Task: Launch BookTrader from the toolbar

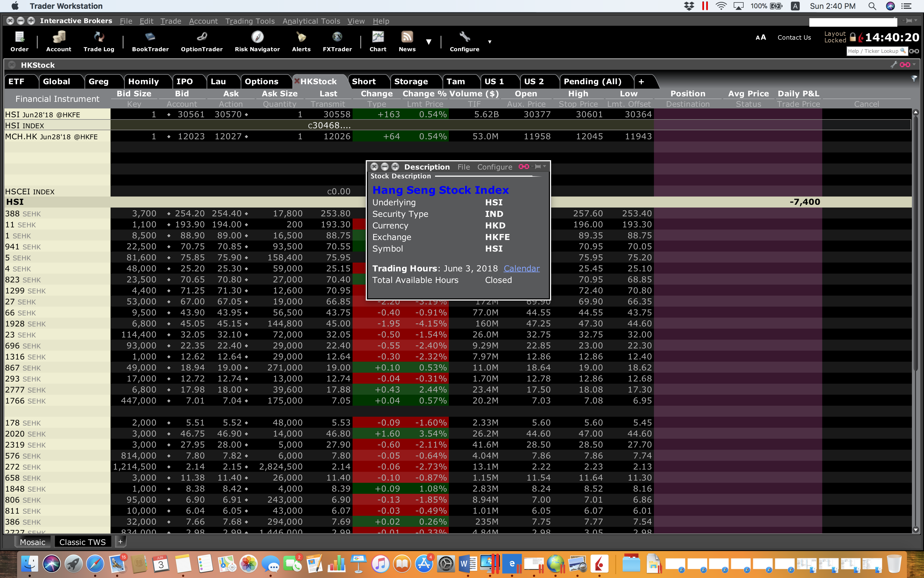Action: pyautogui.click(x=150, y=41)
